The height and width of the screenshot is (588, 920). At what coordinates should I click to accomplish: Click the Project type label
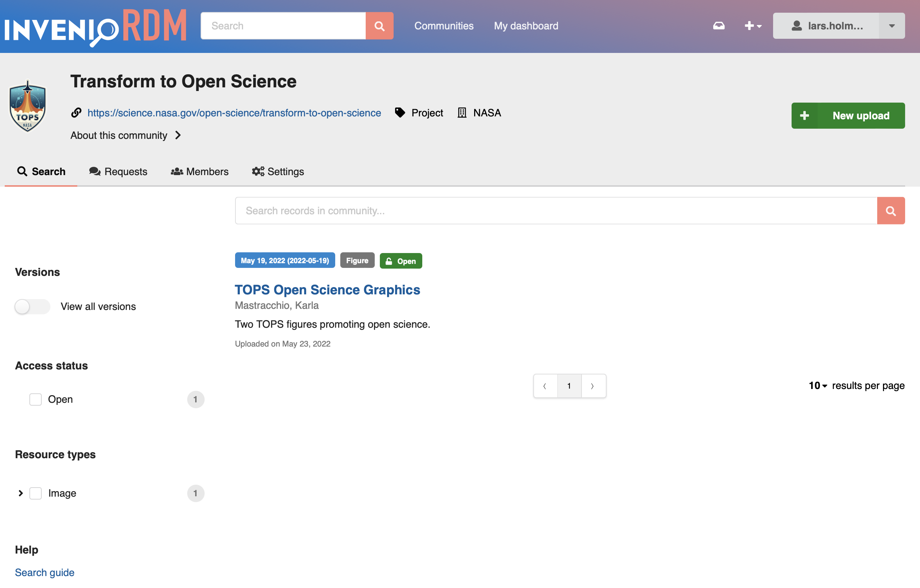point(427,113)
